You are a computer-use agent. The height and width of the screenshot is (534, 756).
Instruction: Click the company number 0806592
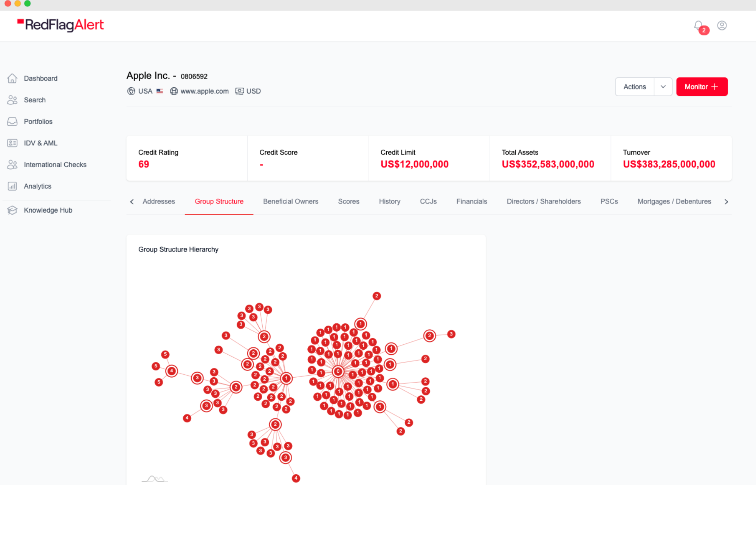pyautogui.click(x=194, y=76)
